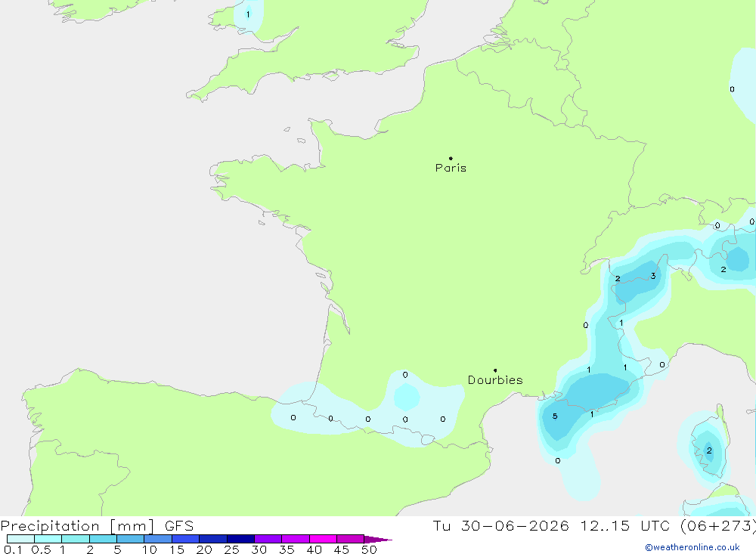This screenshot has height=554, width=756.
Task: Pick the 35–40 mm legend swatch
Action: [296, 539]
